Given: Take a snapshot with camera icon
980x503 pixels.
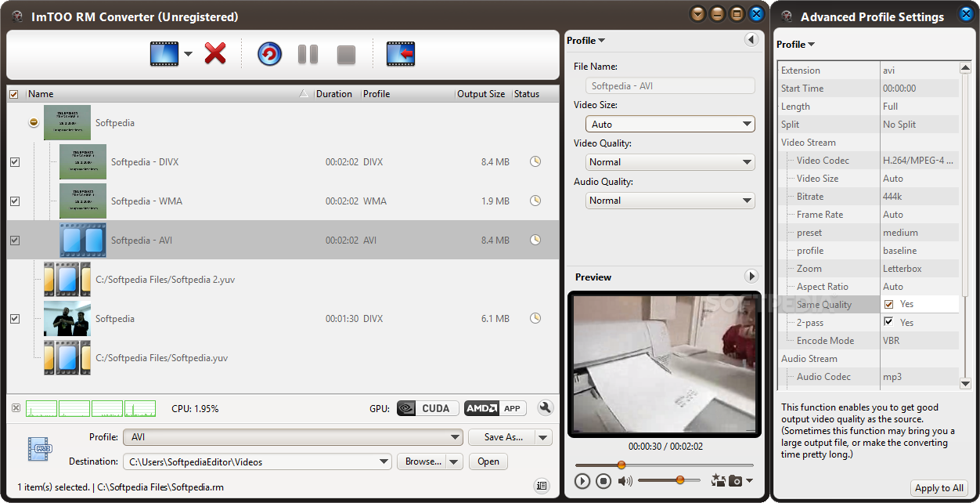Looking at the screenshot, I should coord(736,480).
